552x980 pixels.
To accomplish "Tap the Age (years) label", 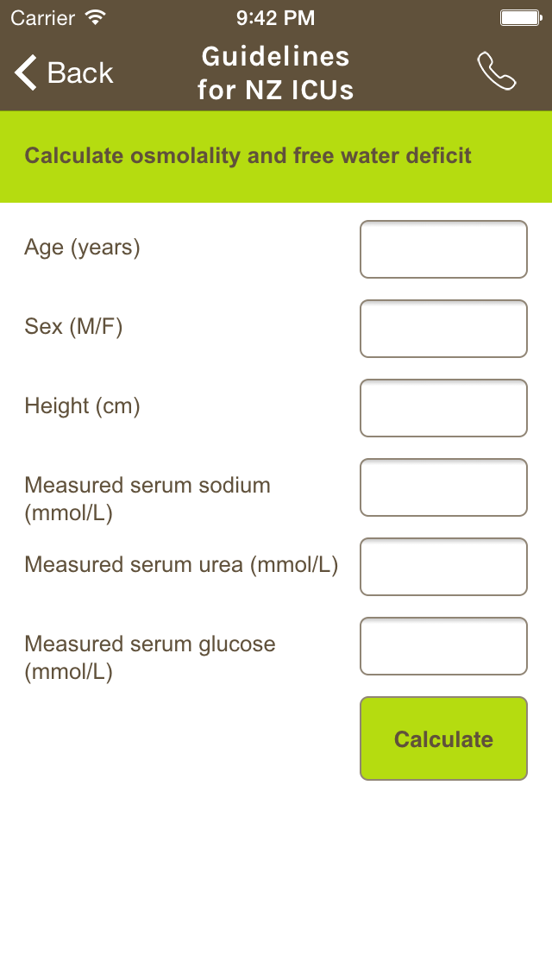I will pos(82,248).
